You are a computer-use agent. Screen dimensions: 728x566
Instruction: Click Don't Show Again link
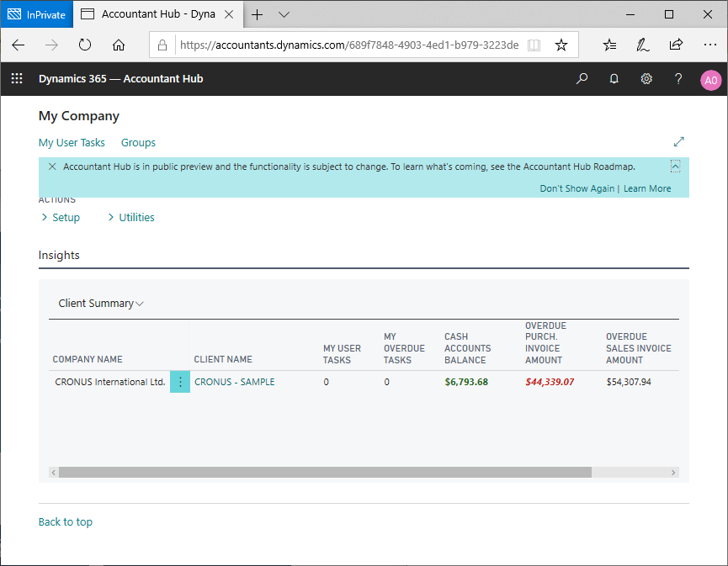[577, 188]
